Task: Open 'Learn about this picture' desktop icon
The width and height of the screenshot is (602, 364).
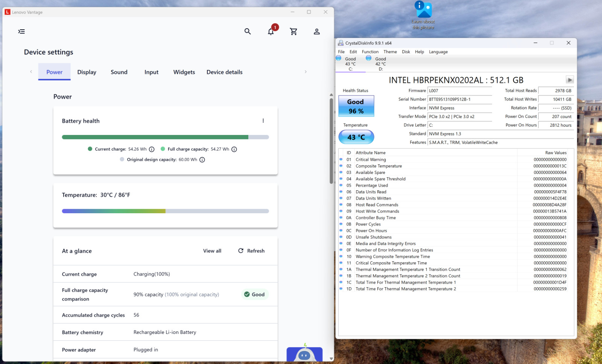Action: [x=423, y=15]
